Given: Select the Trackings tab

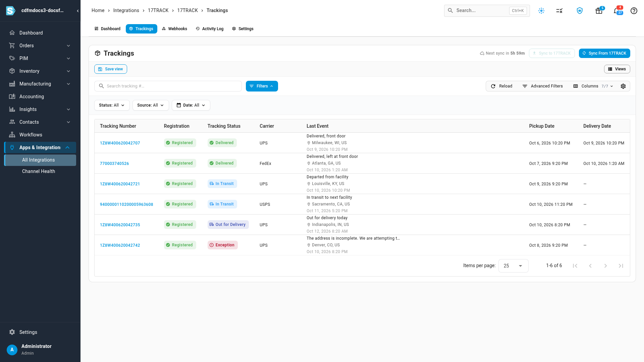Looking at the screenshot, I should 141,29.
